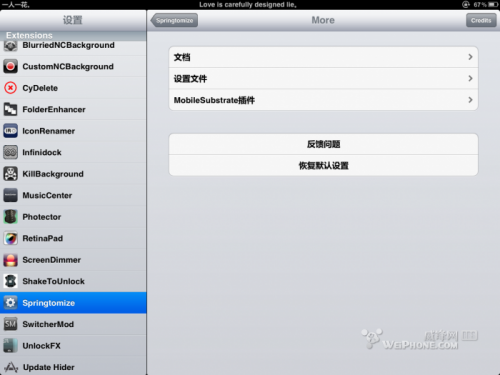Tap the RetinaPad icon
The image size is (500, 375).
(10, 238)
